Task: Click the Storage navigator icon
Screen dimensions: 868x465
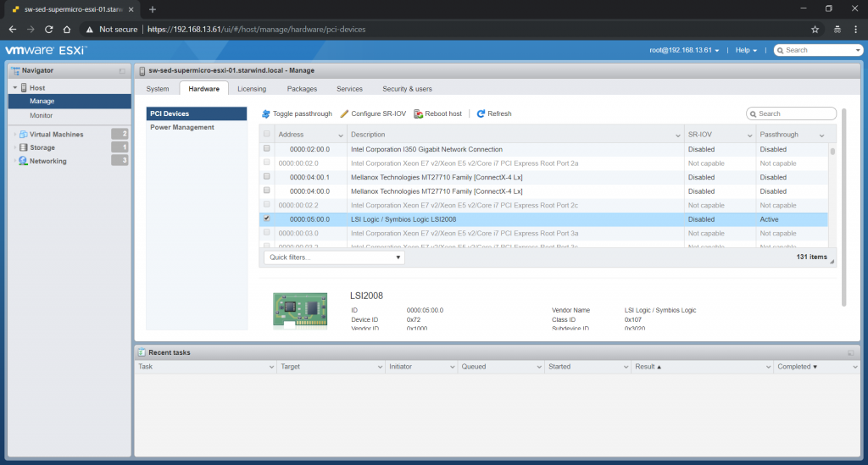Action: coord(23,147)
